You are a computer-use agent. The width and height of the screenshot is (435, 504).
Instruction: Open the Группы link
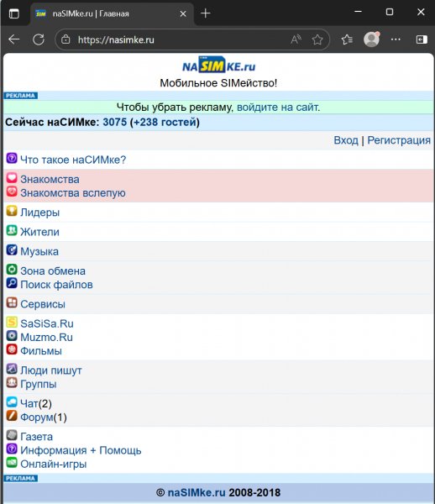click(39, 384)
